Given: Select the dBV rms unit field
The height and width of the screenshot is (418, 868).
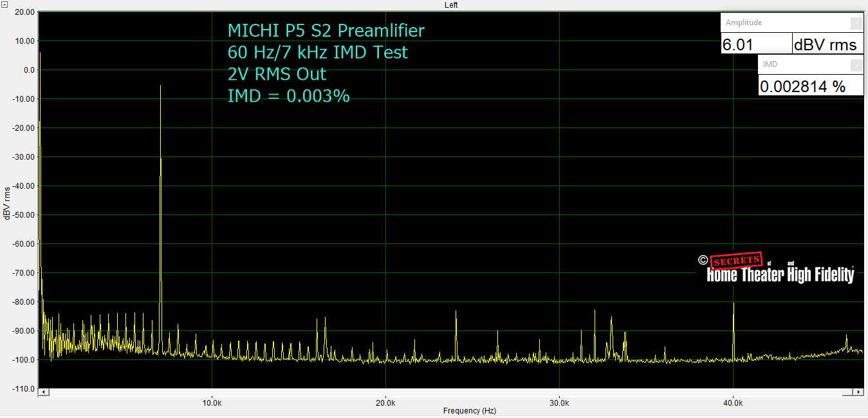Looking at the screenshot, I should (x=827, y=44).
